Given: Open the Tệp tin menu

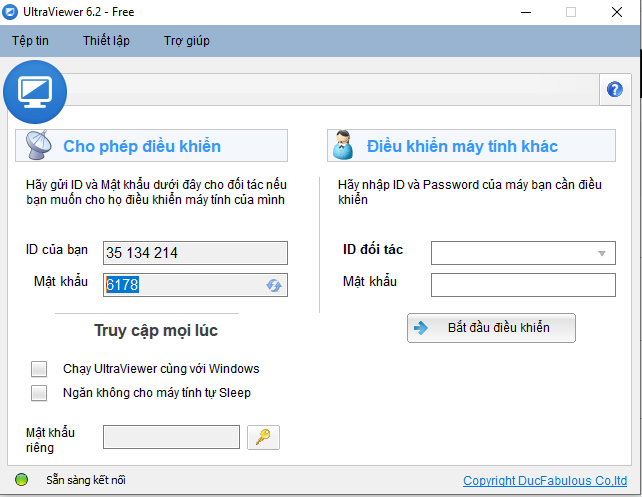Looking at the screenshot, I should point(30,41).
